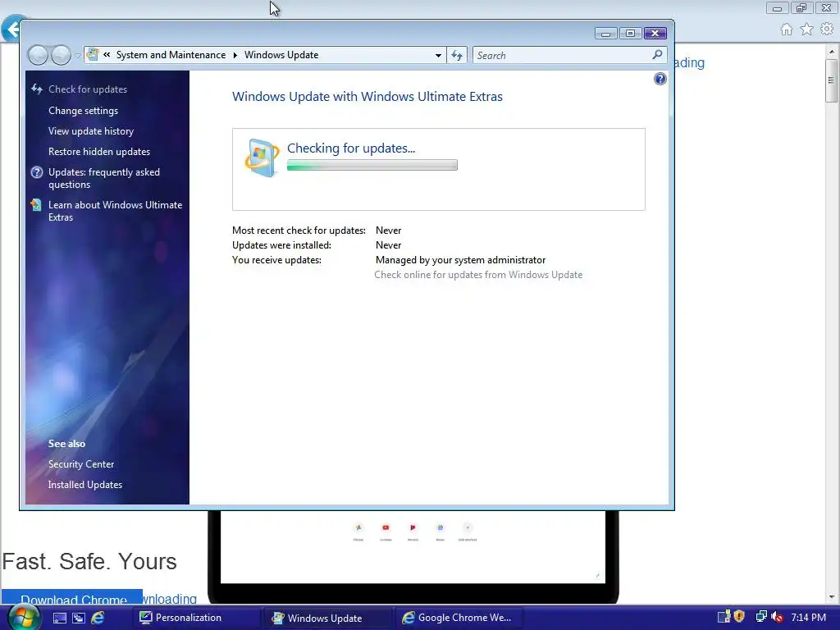This screenshot has width=840, height=630.
Task: Click the Internet Explorer back arrow button
Action: point(10,30)
